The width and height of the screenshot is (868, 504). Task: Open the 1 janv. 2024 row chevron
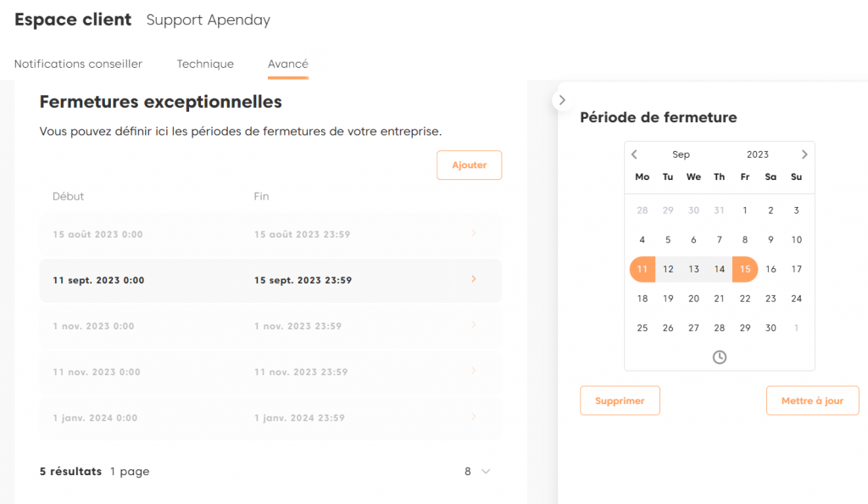click(473, 417)
